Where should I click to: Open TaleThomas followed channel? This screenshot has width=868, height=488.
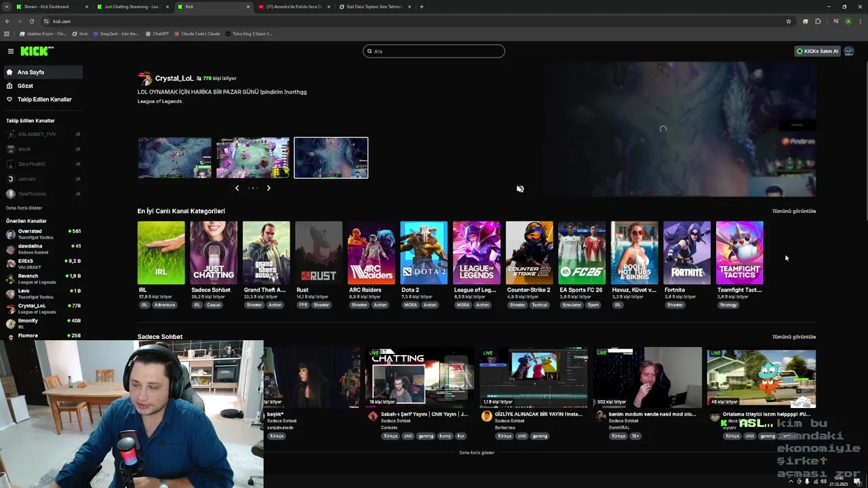(42, 194)
